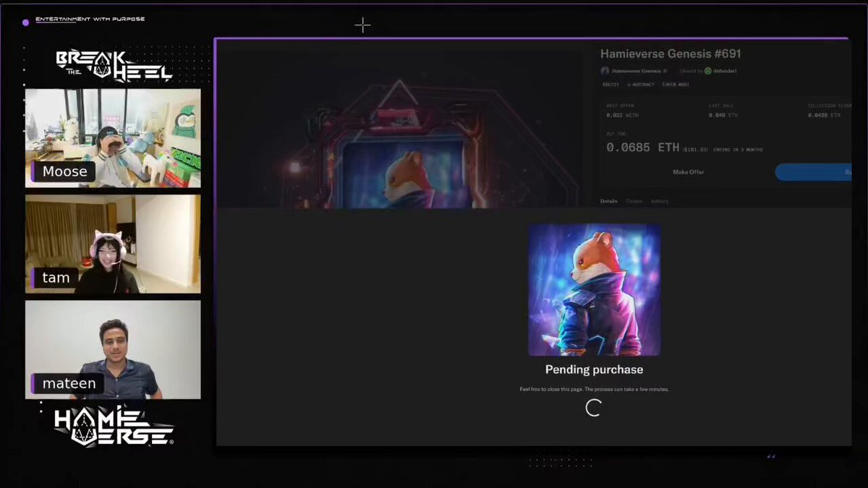Click the TOKEN #691 tag
The width and height of the screenshot is (868, 488).
pos(676,85)
